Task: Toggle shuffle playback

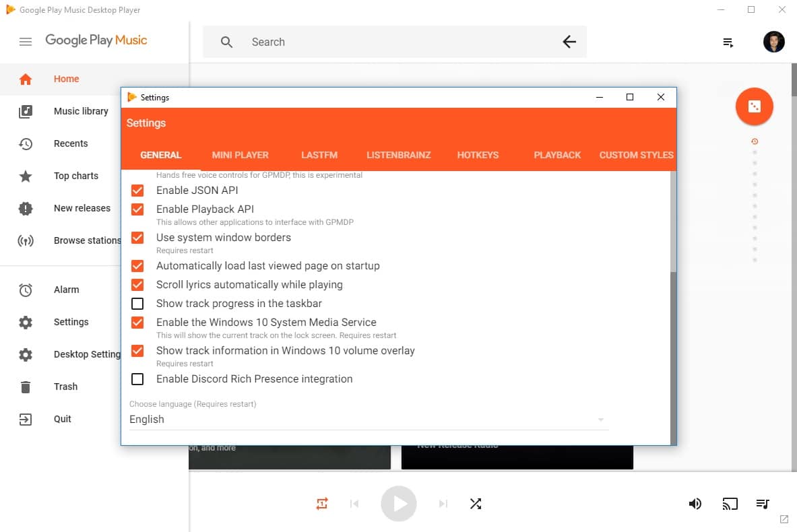Action: [x=475, y=504]
